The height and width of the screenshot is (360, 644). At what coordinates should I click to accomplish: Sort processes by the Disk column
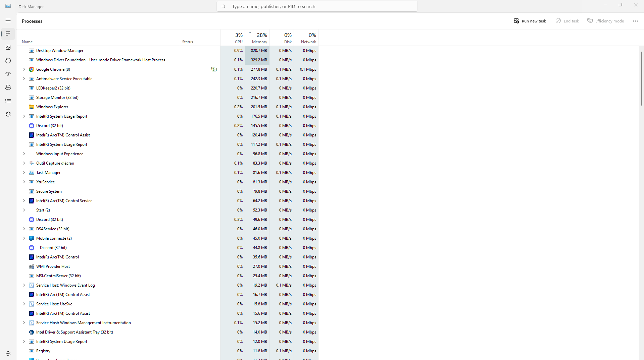282,38
